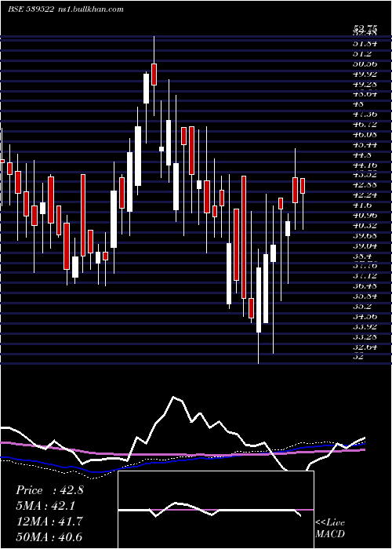
Task: Click the 47.36 price level label
Action: [365, 115]
